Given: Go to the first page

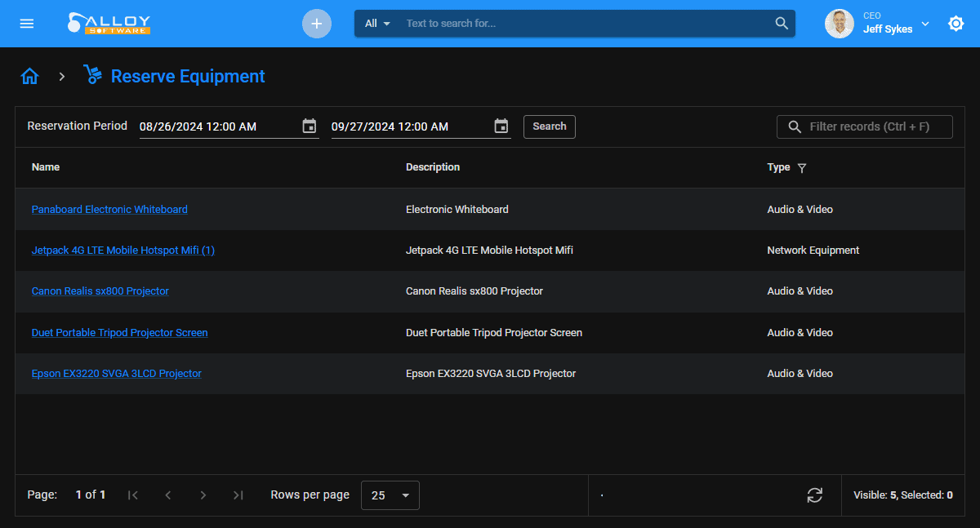Looking at the screenshot, I should 133,495.
